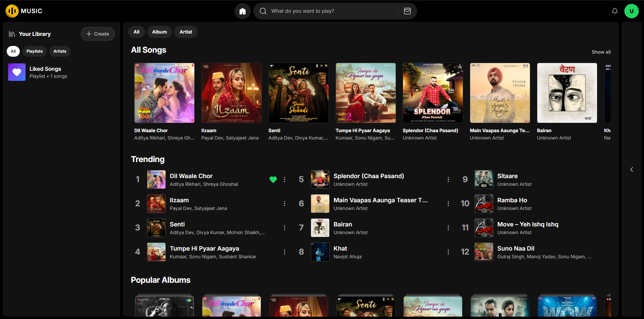The image size is (644, 319).
Task: Expand the collapsed right side panel
Action: point(632,169)
